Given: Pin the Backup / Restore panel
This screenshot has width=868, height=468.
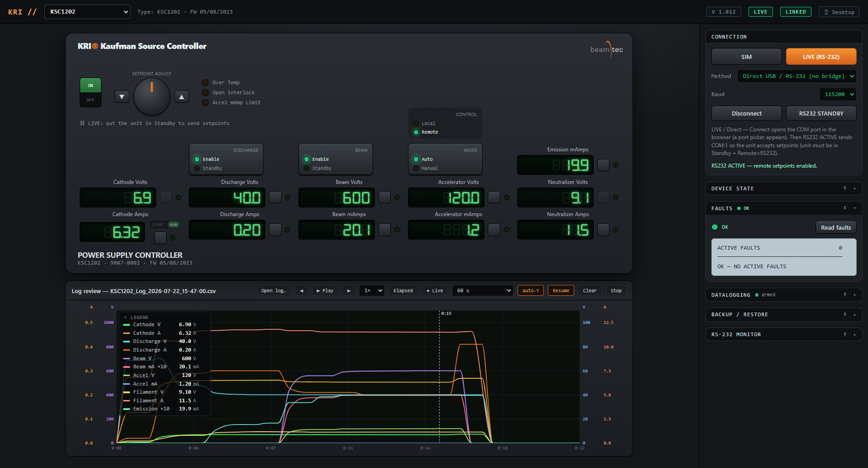Looking at the screenshot, I should click(x=845, y=314).
